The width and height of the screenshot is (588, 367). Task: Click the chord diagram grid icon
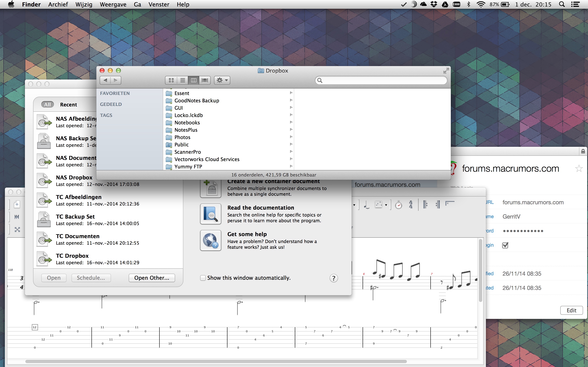click(x=378, y=205)
